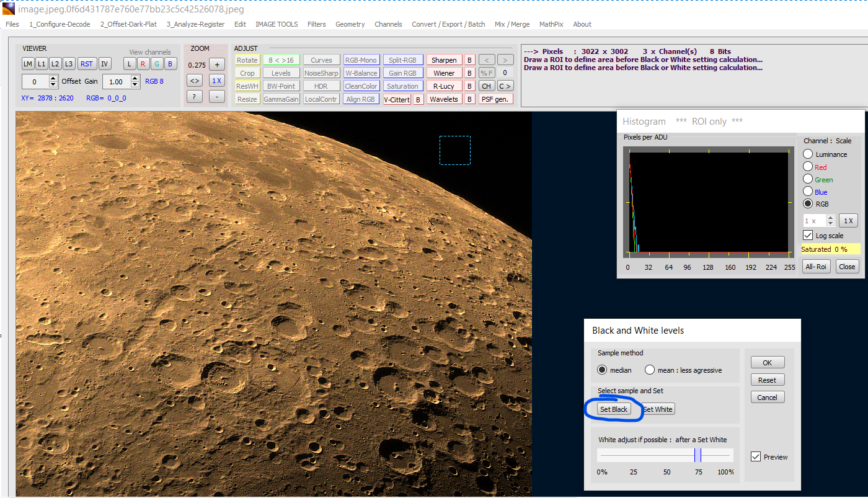The width and height of the screenshot is (868, 498).
Task: Click the All-Roi histogram button
Action: 816,267
